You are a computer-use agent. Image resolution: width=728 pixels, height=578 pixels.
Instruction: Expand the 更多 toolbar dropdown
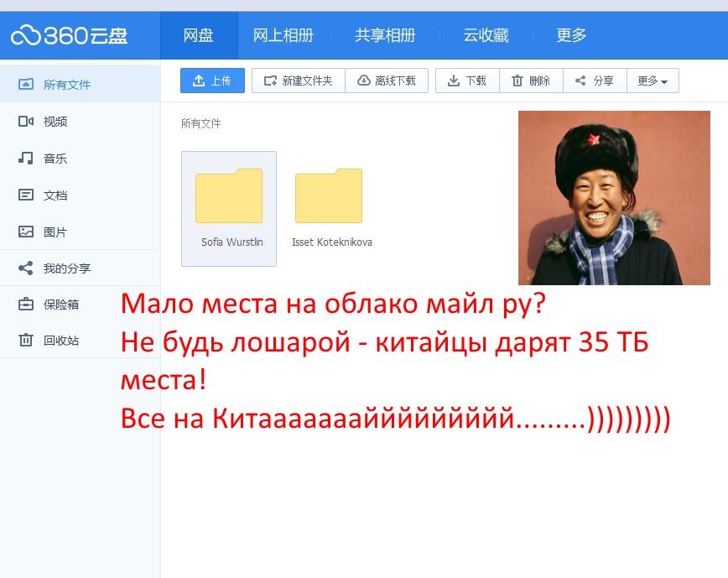(653, 81)
